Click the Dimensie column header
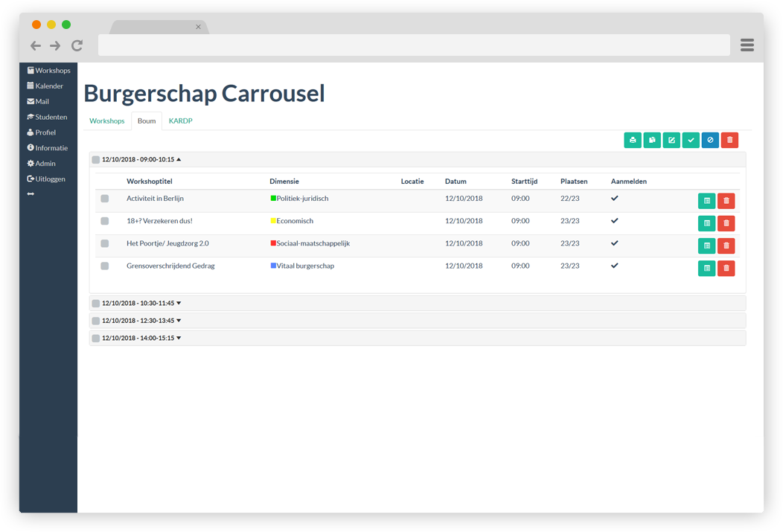783x532 pixels. click(284, 181)
